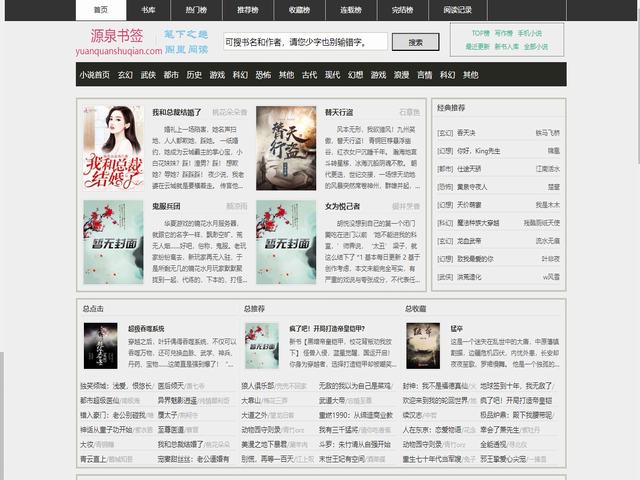Go to the 阅读记录 tab
The image size is (640, 480).
[x=457, y=10]
